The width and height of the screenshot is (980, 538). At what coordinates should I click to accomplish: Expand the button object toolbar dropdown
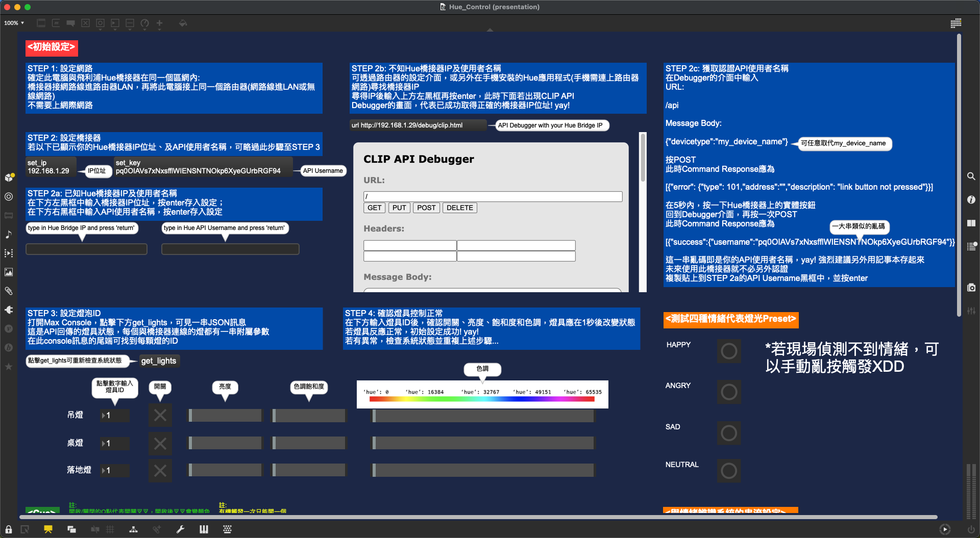point(100,23)
